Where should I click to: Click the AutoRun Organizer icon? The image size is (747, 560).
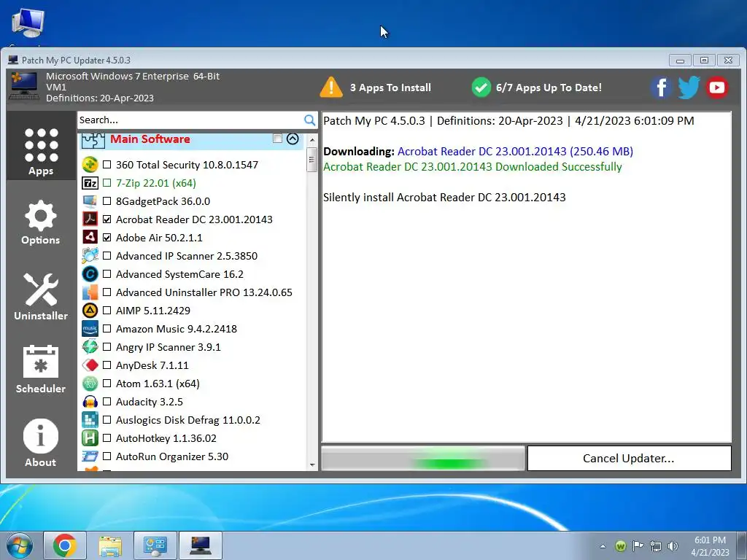point(90,456)
